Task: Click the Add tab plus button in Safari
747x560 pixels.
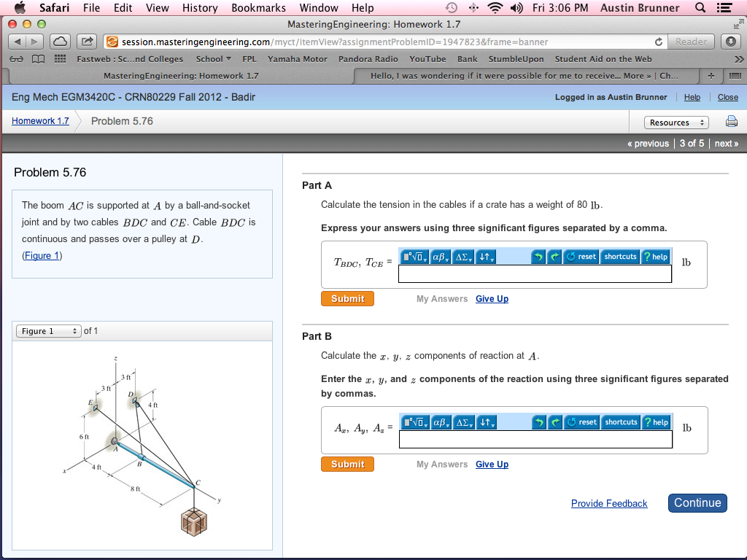Action: (711, 75)
